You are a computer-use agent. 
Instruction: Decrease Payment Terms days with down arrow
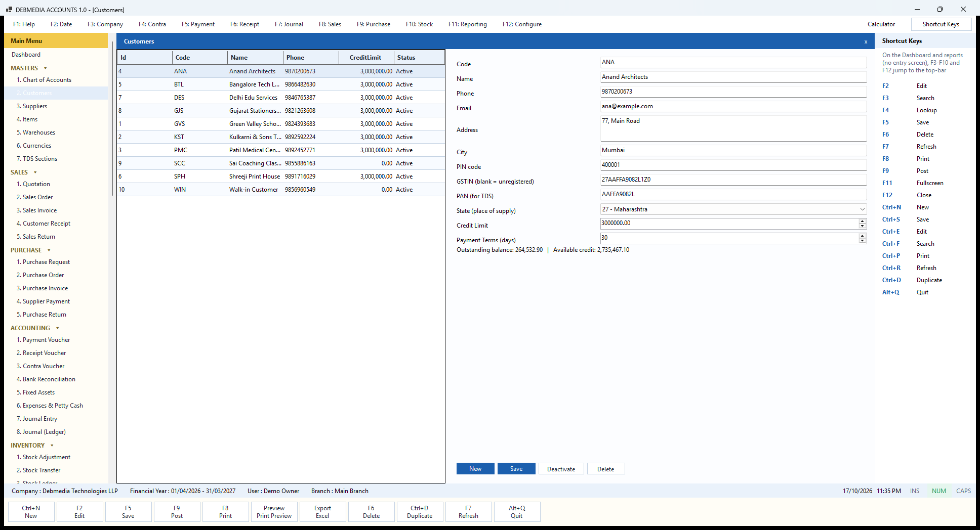[863, 241]
